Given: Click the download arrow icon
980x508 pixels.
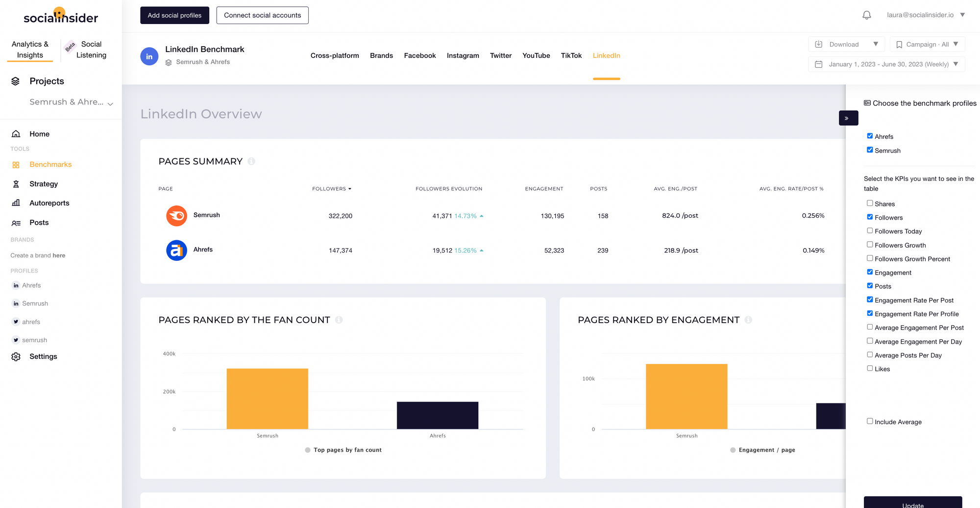Looking at the screenshot, I should [x=819, y=44].
